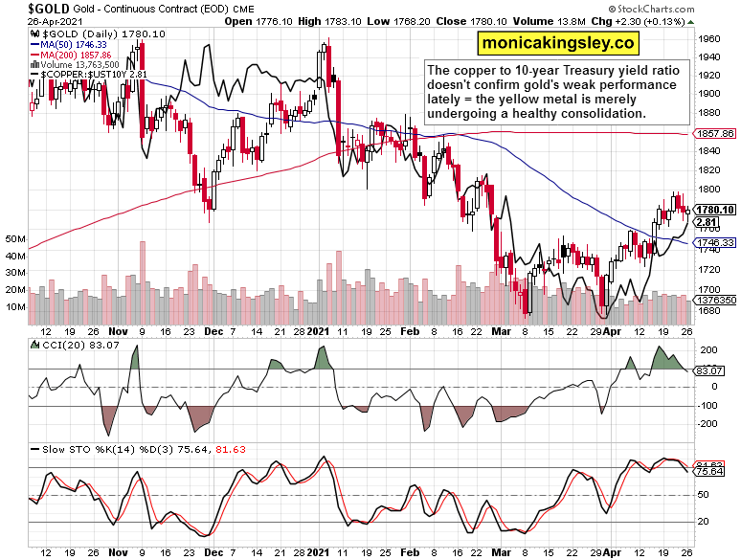Viewport: 741px width, 560px height.
Task: Click the Volume bars legend icon
Action: tap(34, 65)
